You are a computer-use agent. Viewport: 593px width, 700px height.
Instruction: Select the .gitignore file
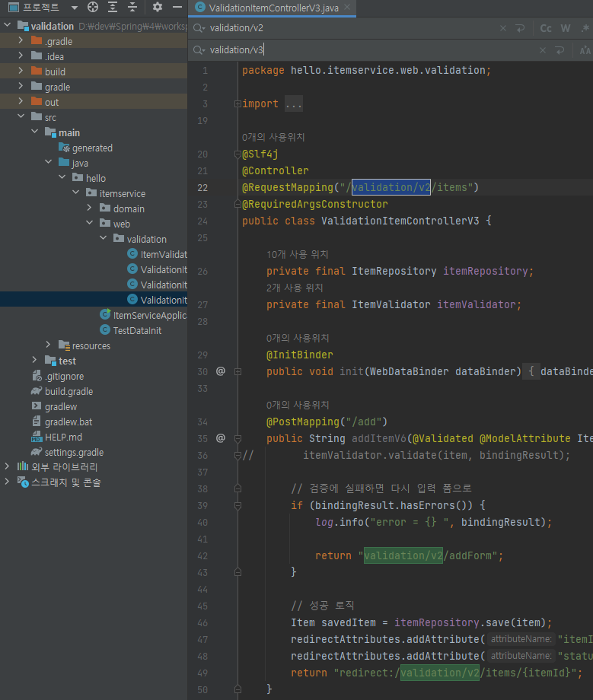pyautogui.click(x=58, y=377)
